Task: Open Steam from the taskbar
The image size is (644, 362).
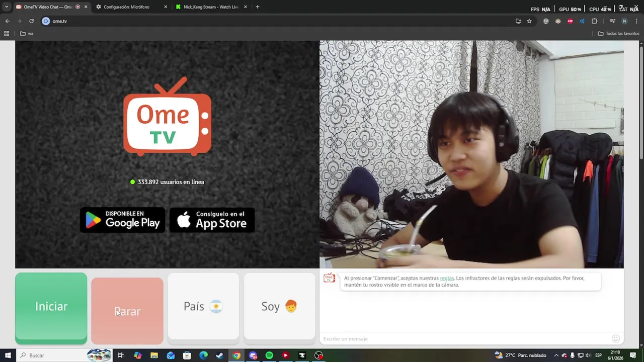Action: (220, 355)
